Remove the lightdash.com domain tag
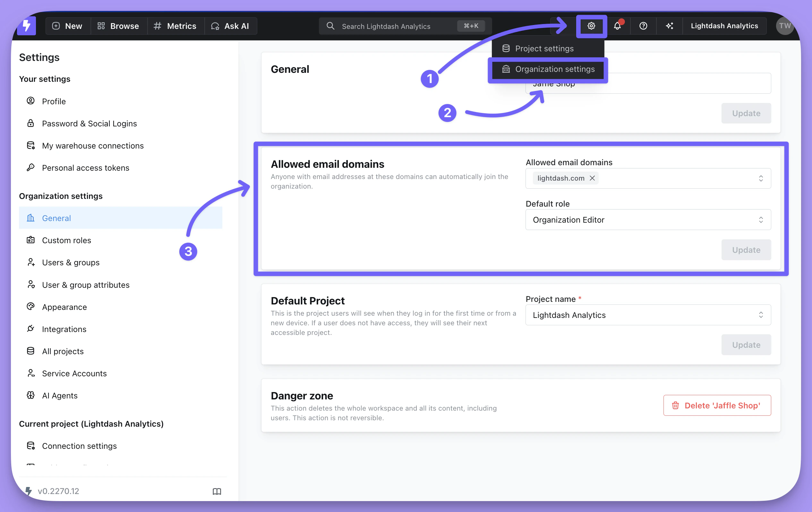 click(x=592, y=178)
